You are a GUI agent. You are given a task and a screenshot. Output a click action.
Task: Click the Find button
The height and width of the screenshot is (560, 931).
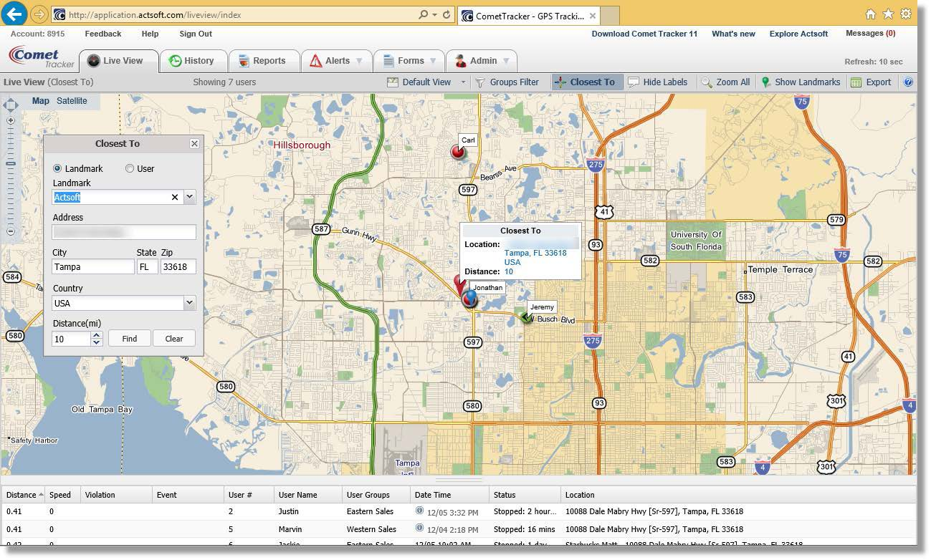[130, 339]
